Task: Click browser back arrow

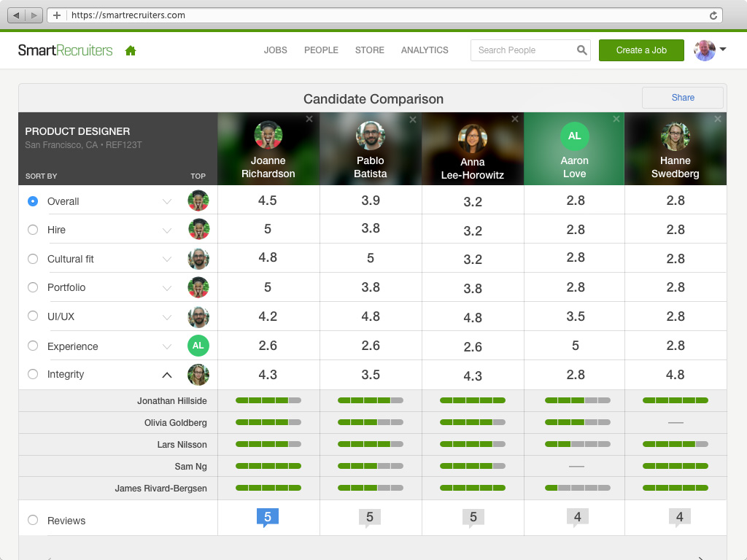Action: [16, 15]
